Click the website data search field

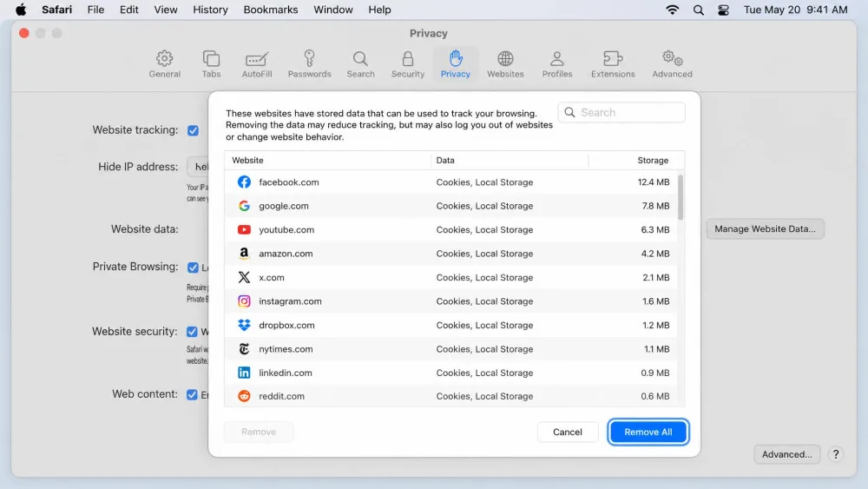click(x=621, y=112)
